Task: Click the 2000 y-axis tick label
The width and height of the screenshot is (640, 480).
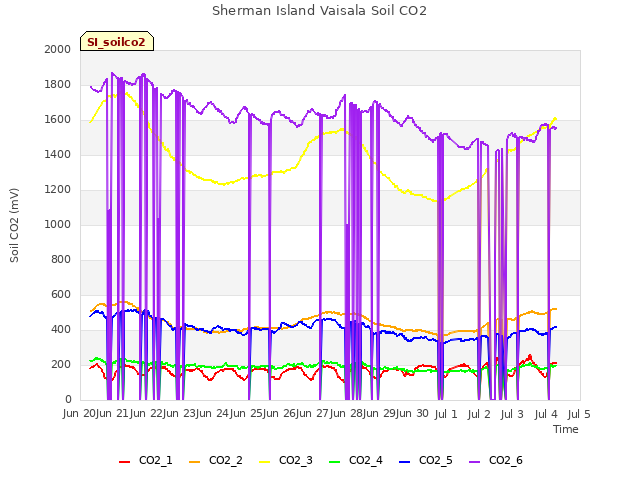Action: coord(58,49)
